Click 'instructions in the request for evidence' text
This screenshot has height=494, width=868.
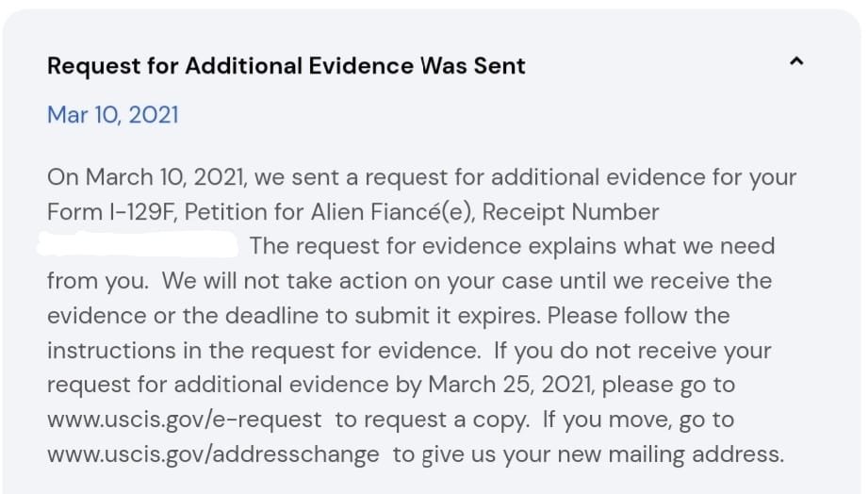(x=263, y=351)
